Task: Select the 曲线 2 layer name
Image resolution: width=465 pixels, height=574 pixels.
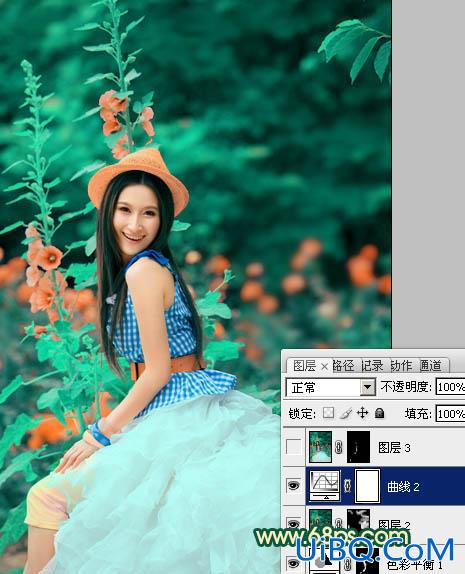Action: 403,487
